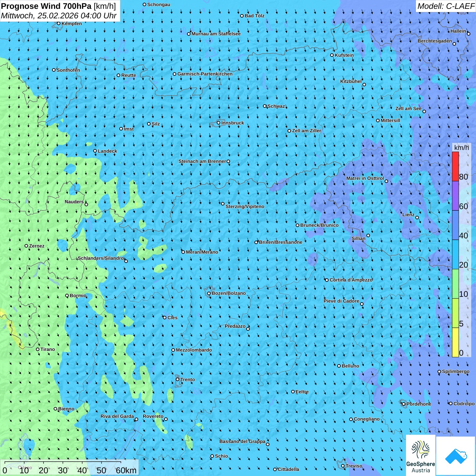Pick the light blue 20–40 legend swatch

coord(455,255)
